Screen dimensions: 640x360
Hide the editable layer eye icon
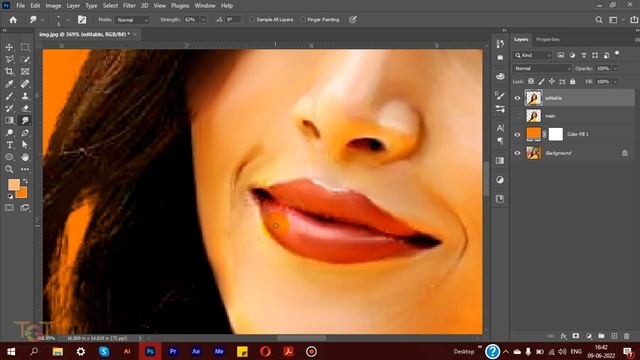517,98
